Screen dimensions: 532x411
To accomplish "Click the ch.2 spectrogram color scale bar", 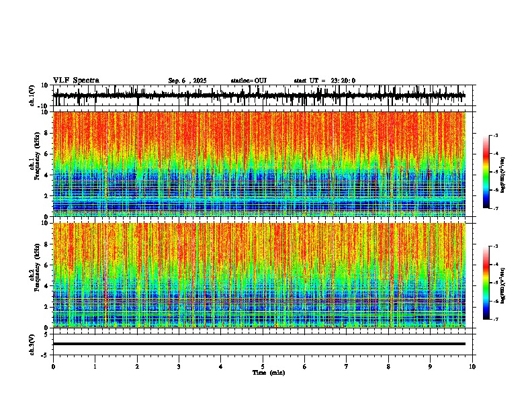I will tap(486, 283).
